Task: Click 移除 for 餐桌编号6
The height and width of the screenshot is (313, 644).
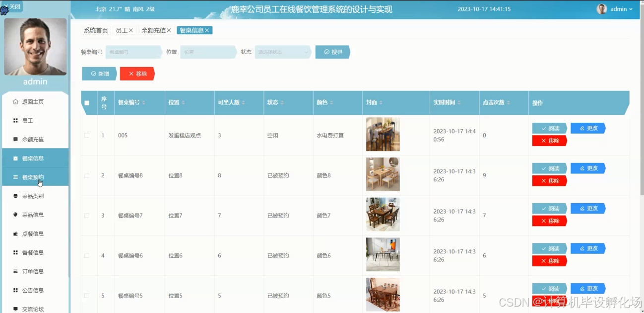Action: coord(550,261)
